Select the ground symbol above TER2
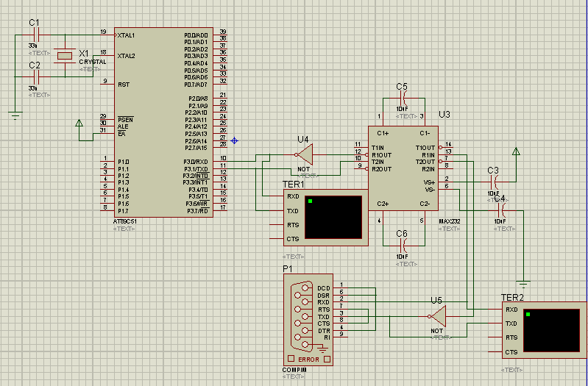 click(x=523, y=282)
